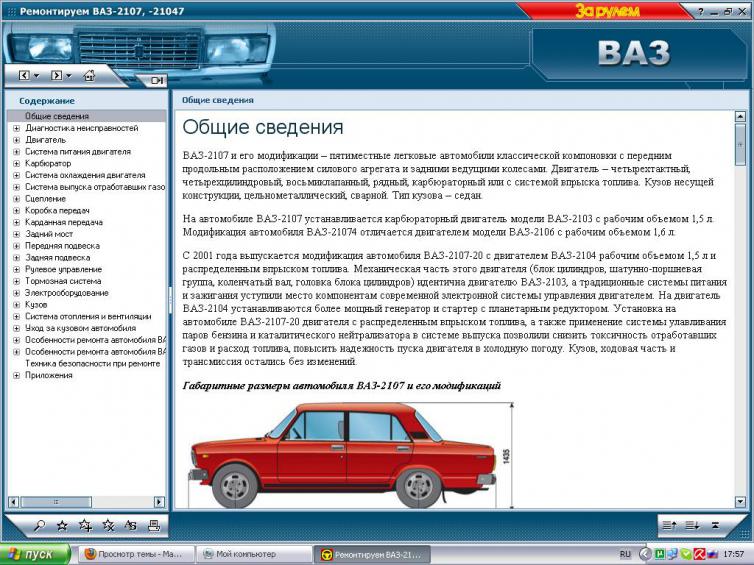
Task: Expand the Карбюратор tree node
Action: tap(16, 163)
